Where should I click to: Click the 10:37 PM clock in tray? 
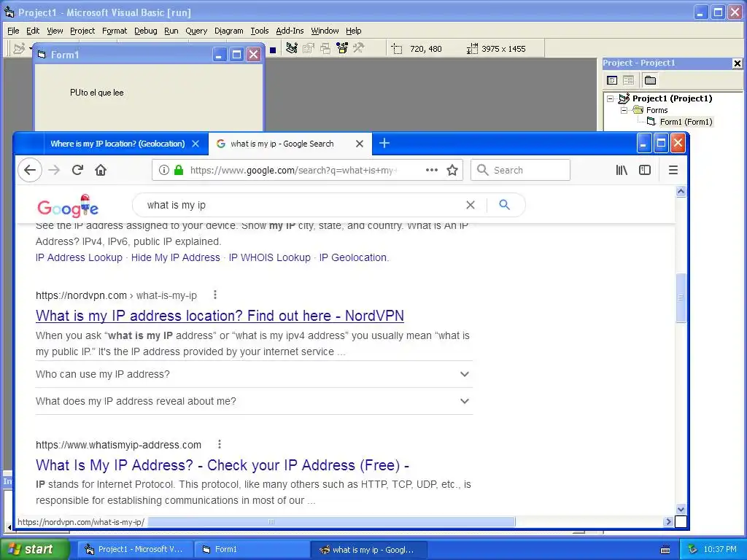click(720, 549)
